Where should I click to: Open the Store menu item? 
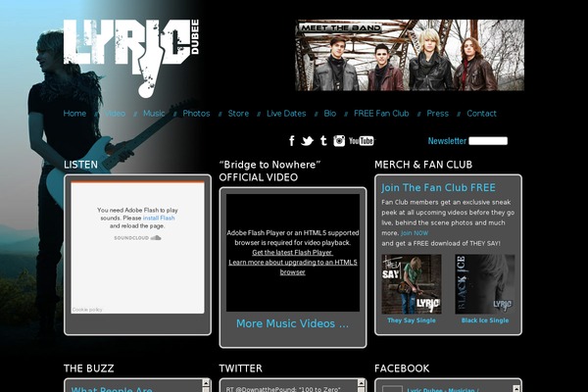pos(238,114)
